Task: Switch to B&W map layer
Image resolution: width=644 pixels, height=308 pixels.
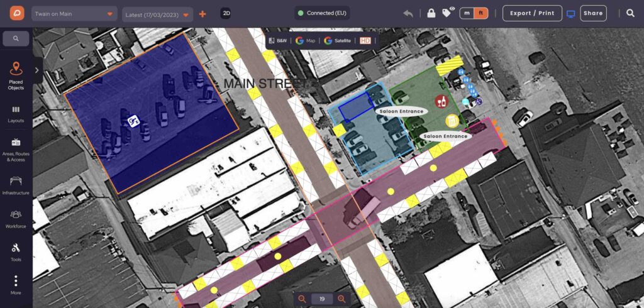Action: click(x=278, y=41)
